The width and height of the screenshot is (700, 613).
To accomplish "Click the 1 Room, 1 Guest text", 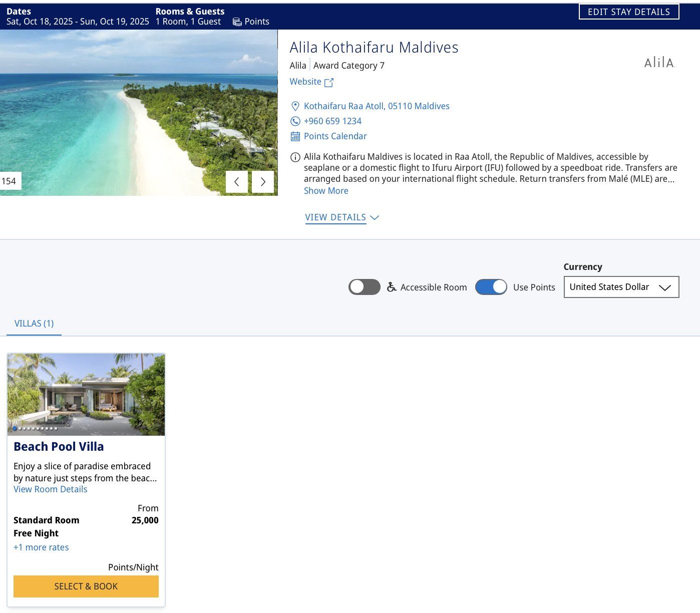I will coord(188,22).
